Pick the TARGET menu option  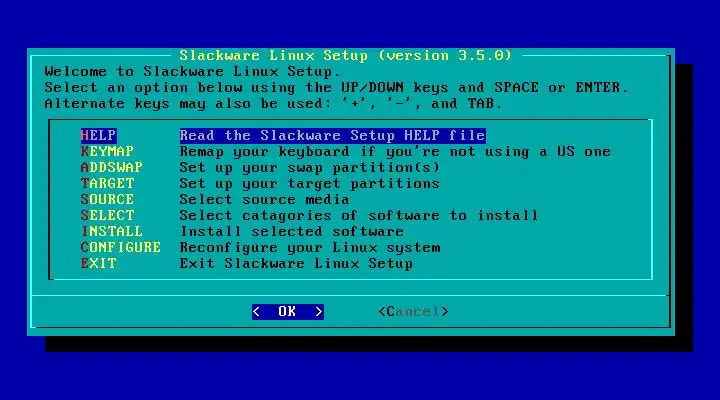tap(107, 183)
